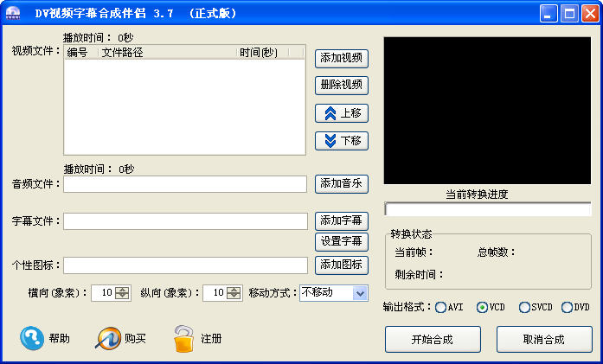
Task: Click 添加音乐 to add music
Action: click(342, 184)
